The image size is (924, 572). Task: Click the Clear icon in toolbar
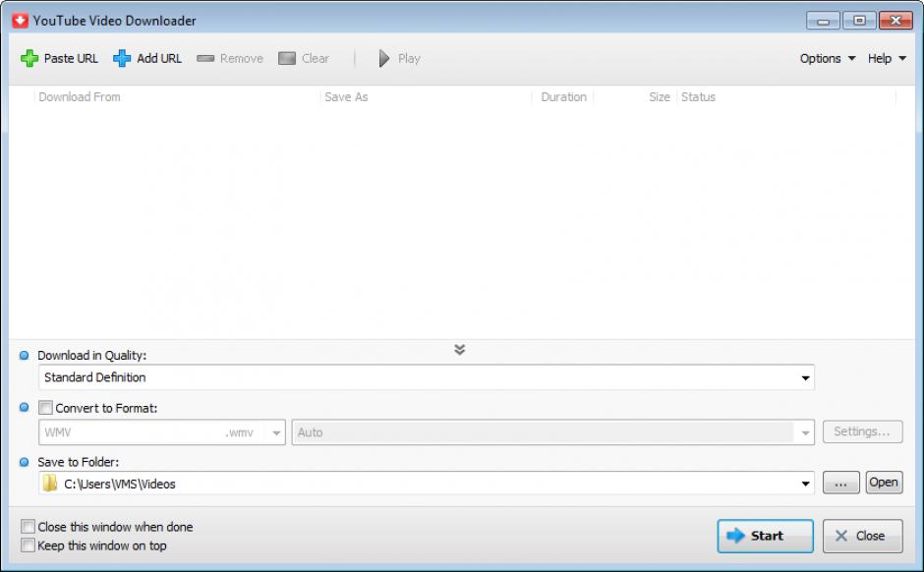coord(287,58)
